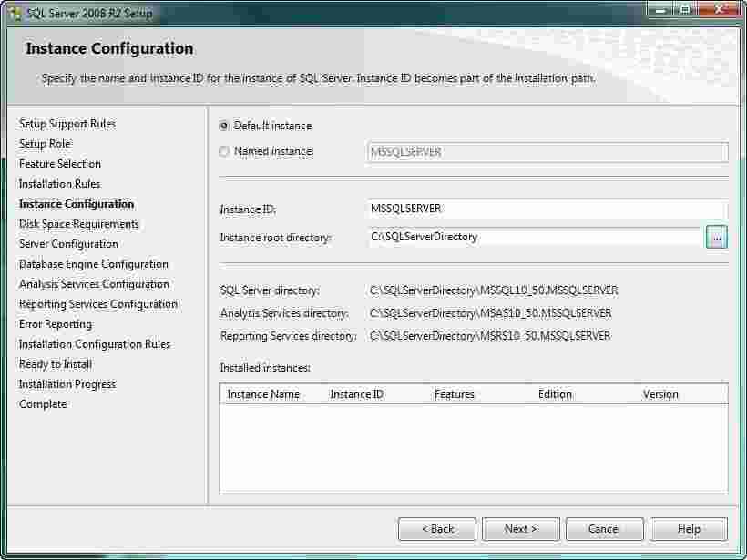Select the Default instance radio button

(x=224, y=126)
